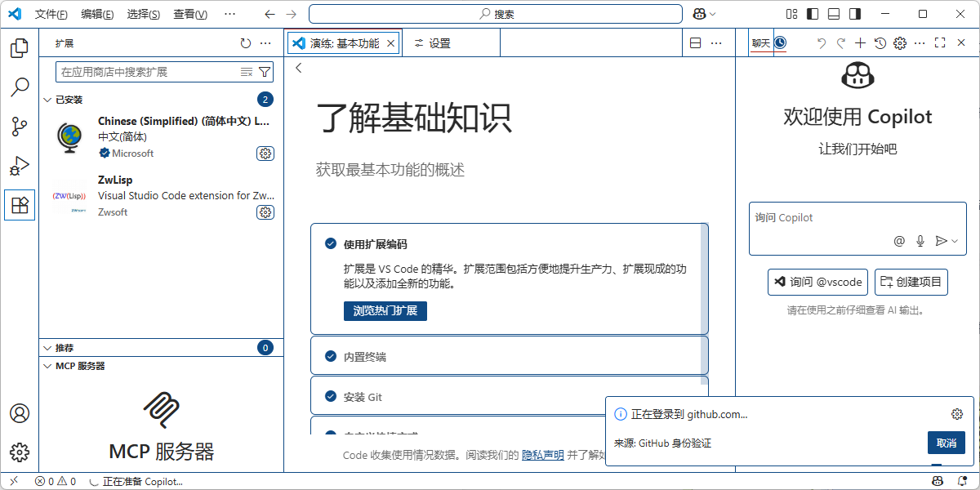This screenshot has width=980, height=490.
Task: Open send options dropdown arrow
Action: pyautogui.click(x=955, y=241)
